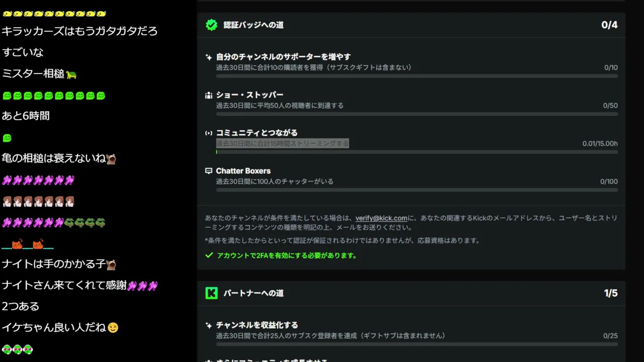Select the チャンネルを収益化する title
The width and height of the screenshot is (644, 362).
pyautogui.click(x=257, y=325)
